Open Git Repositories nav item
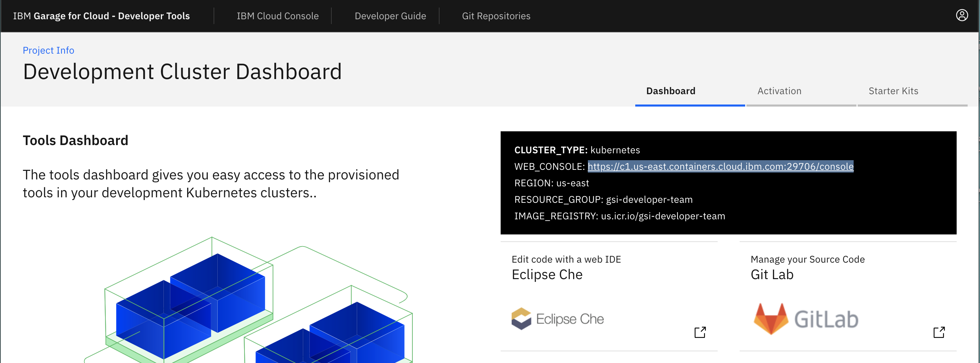The image size is (980, 363). [x=496, y=16]
